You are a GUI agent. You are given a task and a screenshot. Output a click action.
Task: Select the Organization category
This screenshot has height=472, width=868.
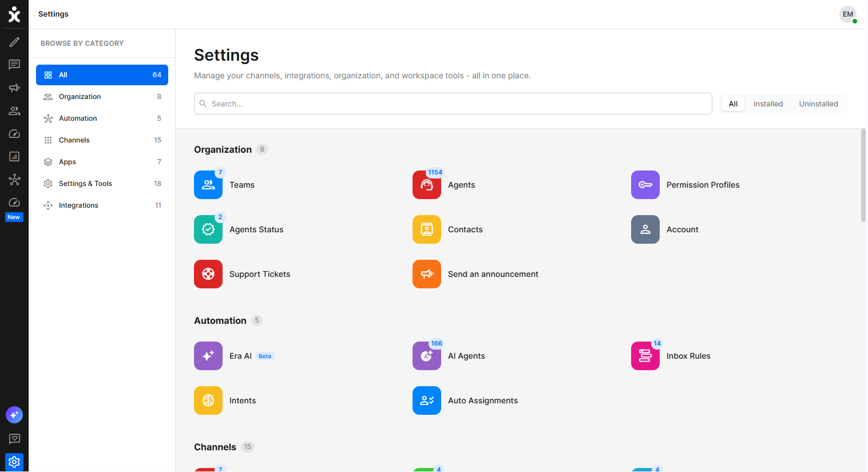click(102, 97)
